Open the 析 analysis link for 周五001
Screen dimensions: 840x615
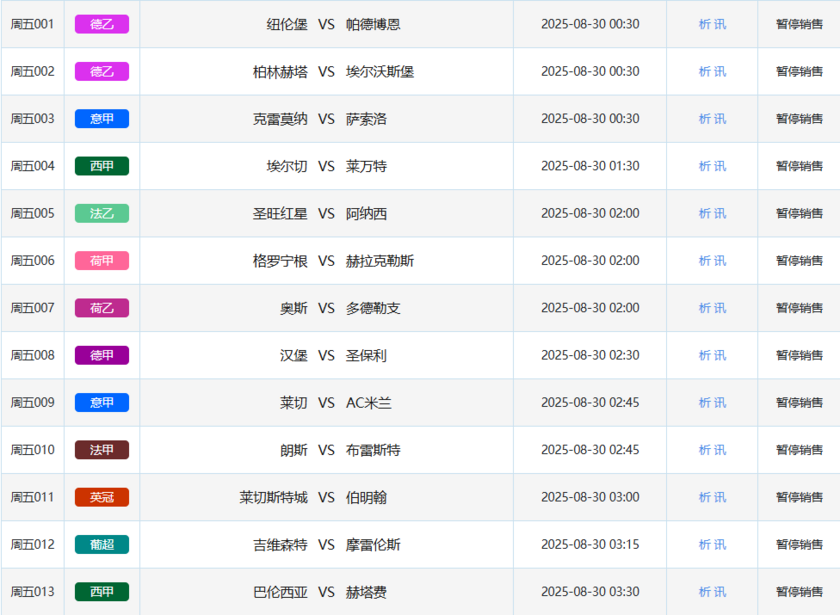click(x=705, y=24)
